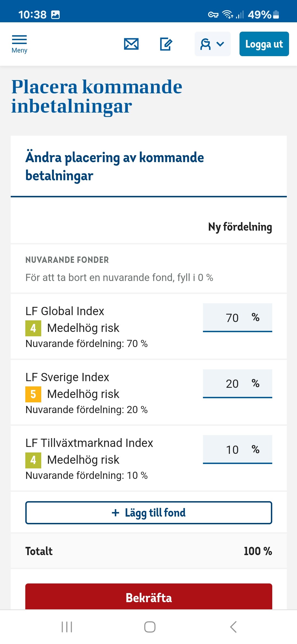Tap the edit pencil icon
This screenshot has width=297, height=644.
(166, 44)
